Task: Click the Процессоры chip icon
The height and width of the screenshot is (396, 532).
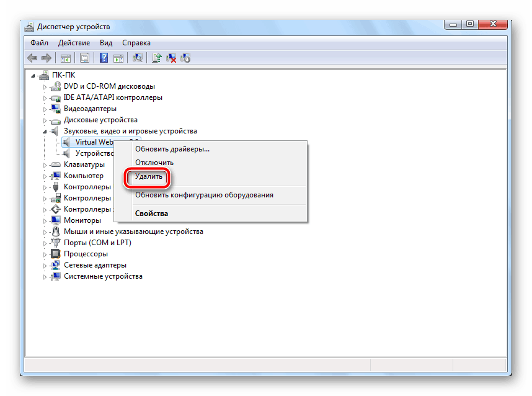Action: (56, 254)
